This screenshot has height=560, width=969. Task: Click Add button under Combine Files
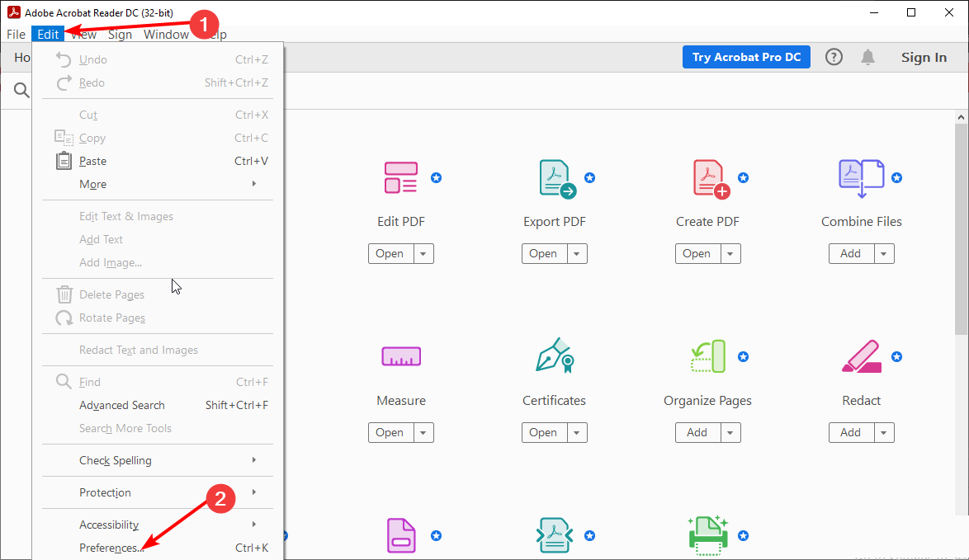click(x=851, y=254)
